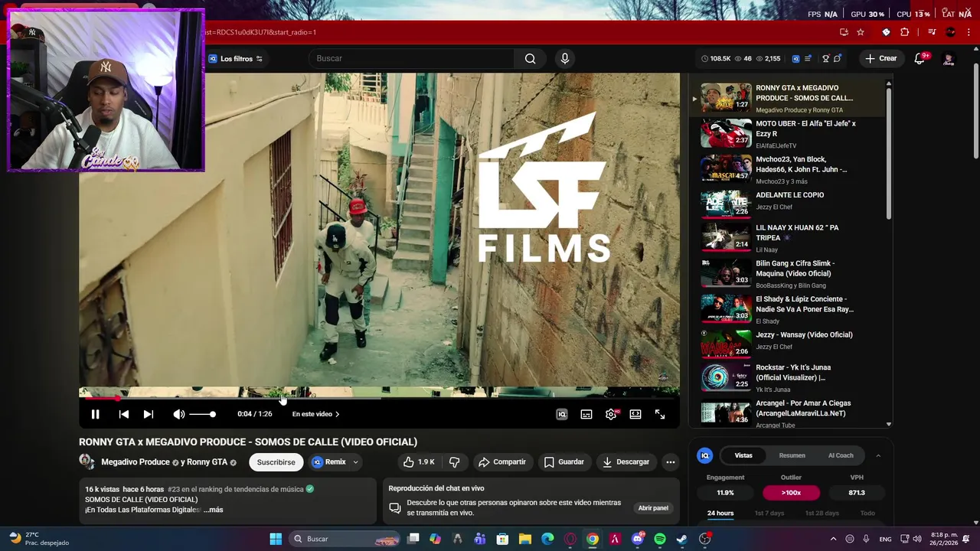Open the account avatar menu
The width and height of the screenshot is (980, 551).
point(949,59)
